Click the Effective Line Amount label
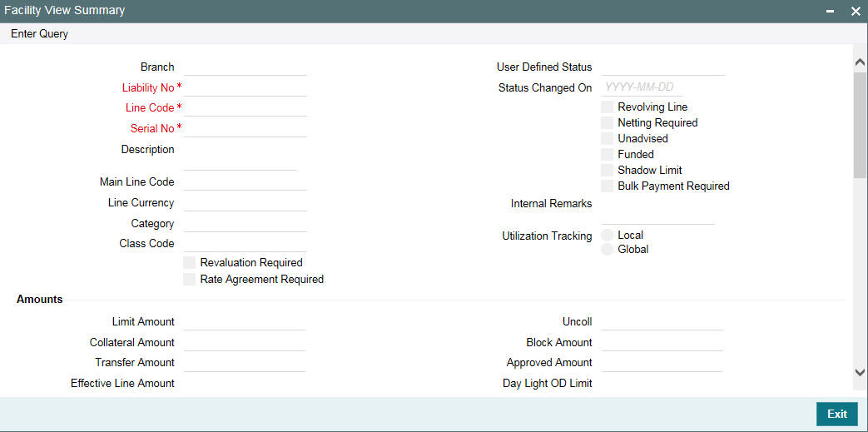Image resolution: width=868 pixels, height=432 pixels. [122, 383]
